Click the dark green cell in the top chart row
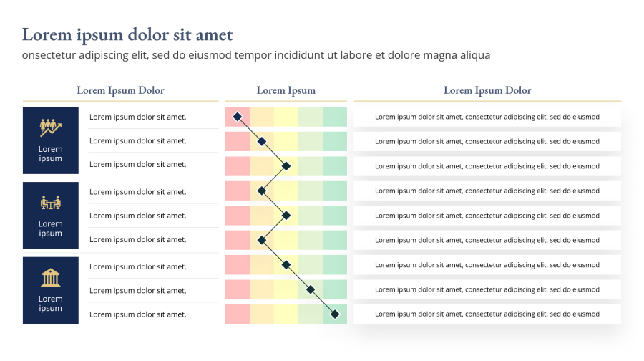644x361 pixels. pos(335,117)
